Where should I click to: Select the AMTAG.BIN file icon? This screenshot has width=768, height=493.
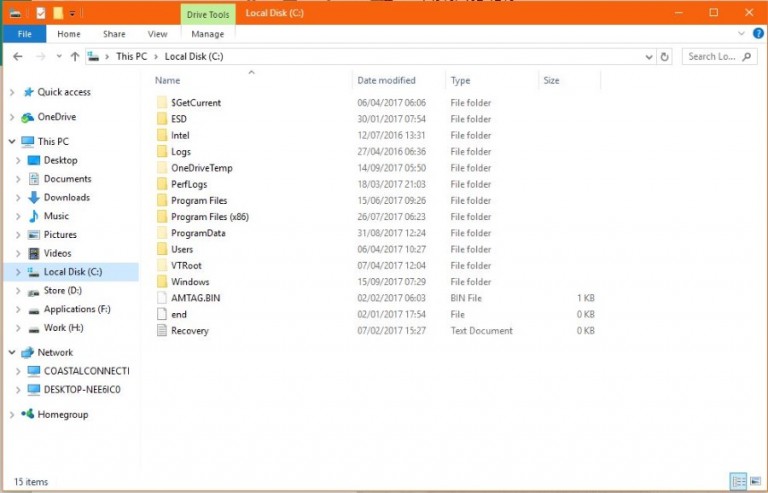[162, 298]
